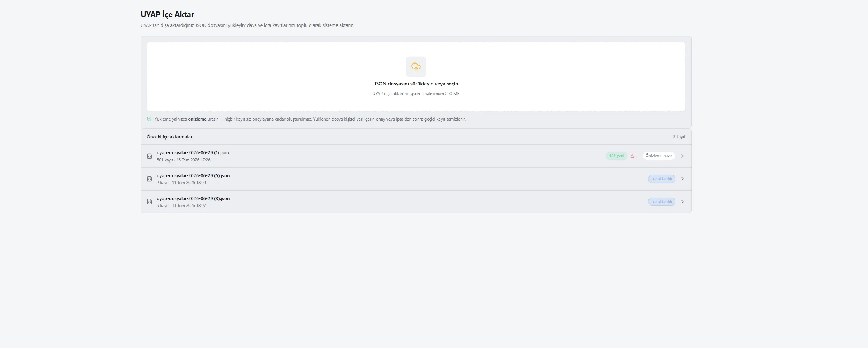Expand the uyap-dosyalar-2026-06-29 (1).json row chevron
Viewport: 868px width, 348px height.
[x=683, y=156]
